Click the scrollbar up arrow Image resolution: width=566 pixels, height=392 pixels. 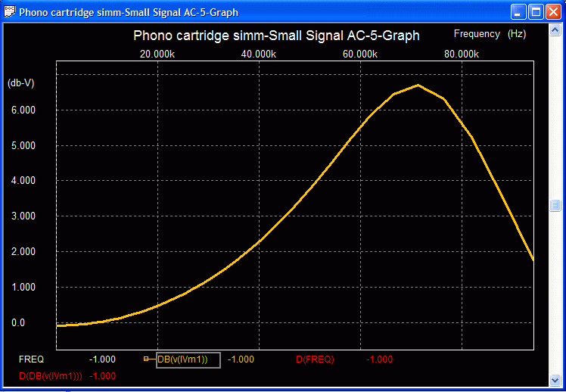point(555,30)
